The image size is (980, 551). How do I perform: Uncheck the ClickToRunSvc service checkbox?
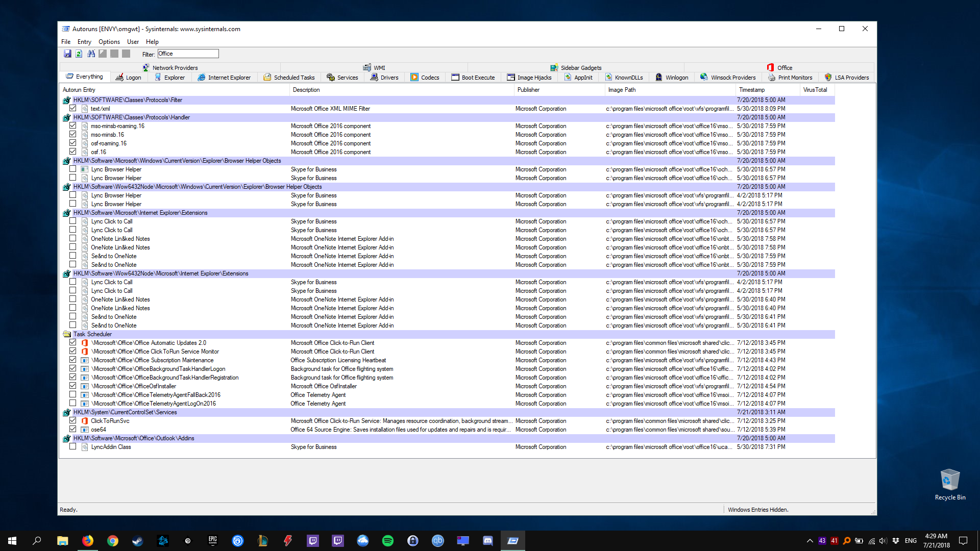point(72,420)
